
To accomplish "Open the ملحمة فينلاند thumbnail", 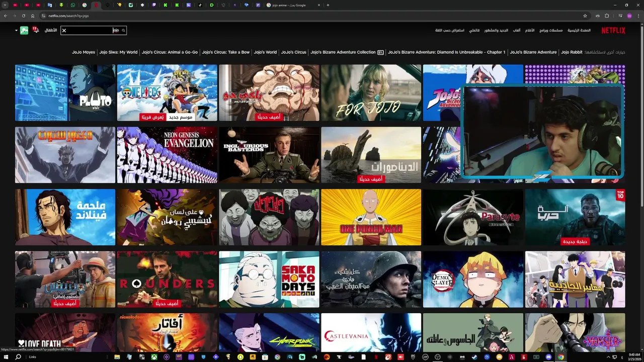I will click(x=65, y=217).
